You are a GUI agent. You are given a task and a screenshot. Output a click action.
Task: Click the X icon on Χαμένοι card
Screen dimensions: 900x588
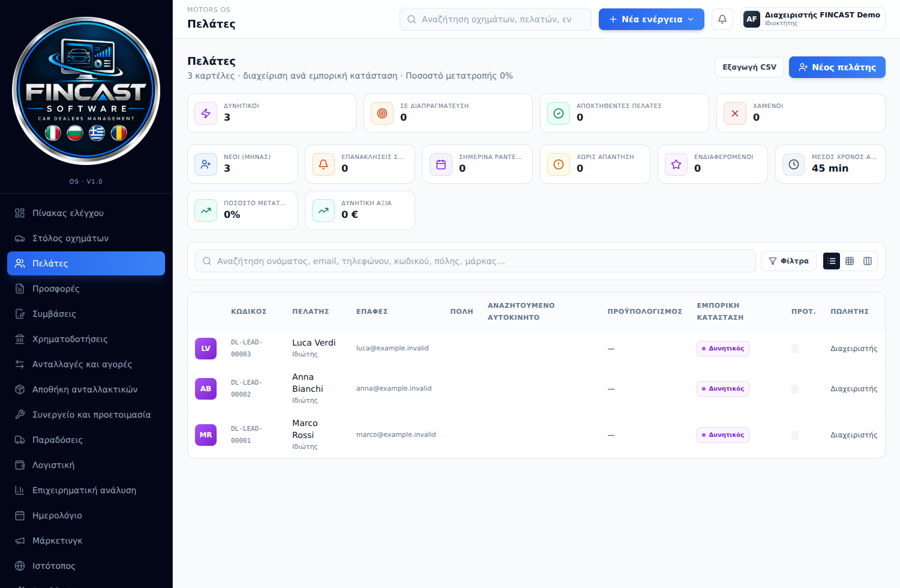[735, 113]
